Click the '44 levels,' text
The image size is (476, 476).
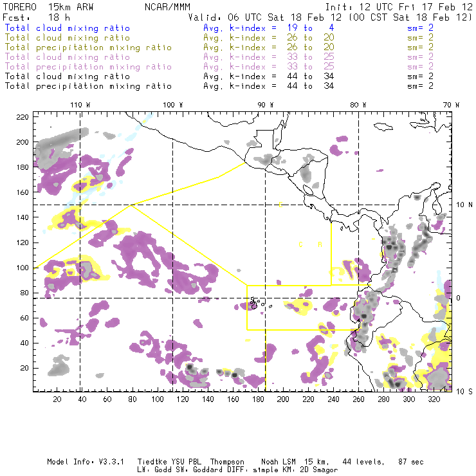(363, 462)
